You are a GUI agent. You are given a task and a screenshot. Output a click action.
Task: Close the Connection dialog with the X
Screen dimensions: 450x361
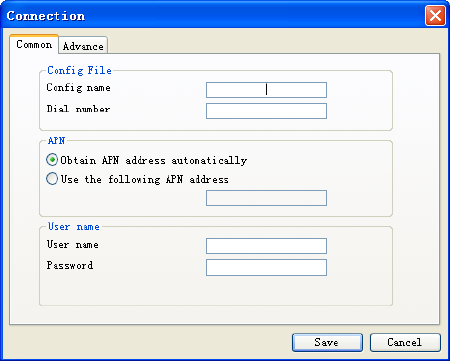(x=435, y=15)
